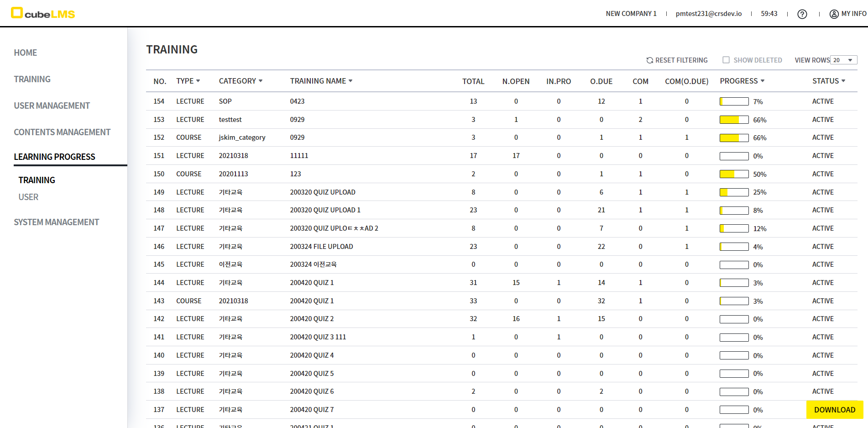Toggle the Show Deleted checkbox
Viewport: 868px width, 428px height.
[x=726, y=60]
